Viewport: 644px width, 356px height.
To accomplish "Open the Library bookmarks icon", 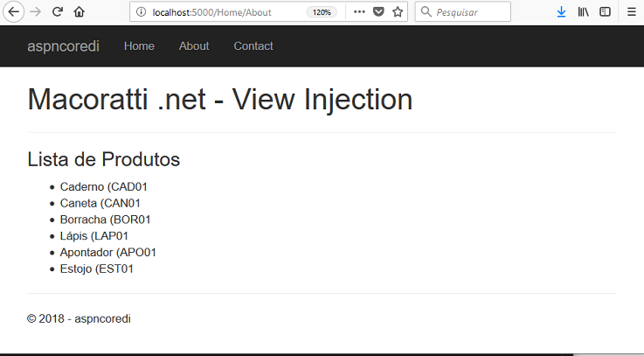I will point(583,12).
